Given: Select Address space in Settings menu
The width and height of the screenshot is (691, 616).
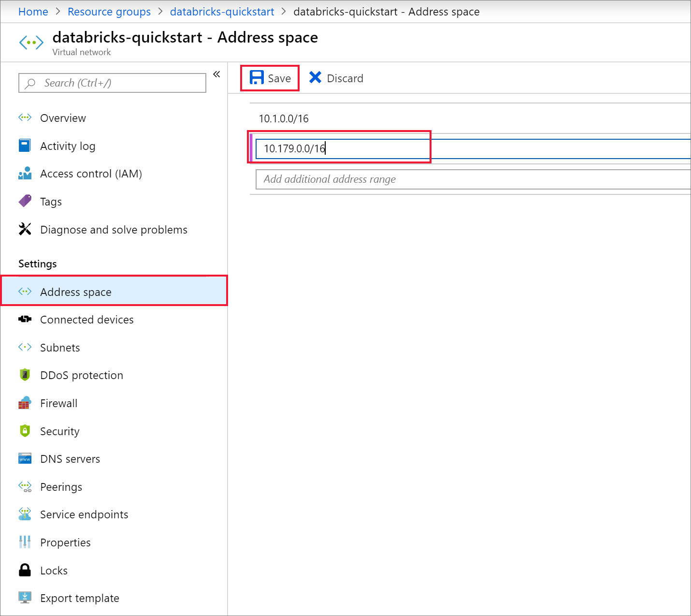Looking at the screenshot, I should (x=75, y=292).
